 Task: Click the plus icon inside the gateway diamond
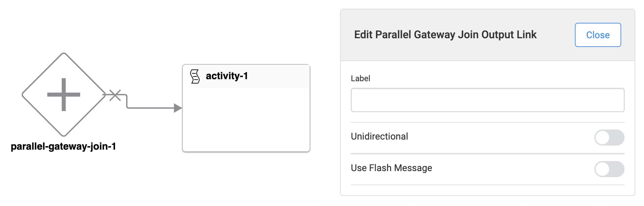(64, 95)
